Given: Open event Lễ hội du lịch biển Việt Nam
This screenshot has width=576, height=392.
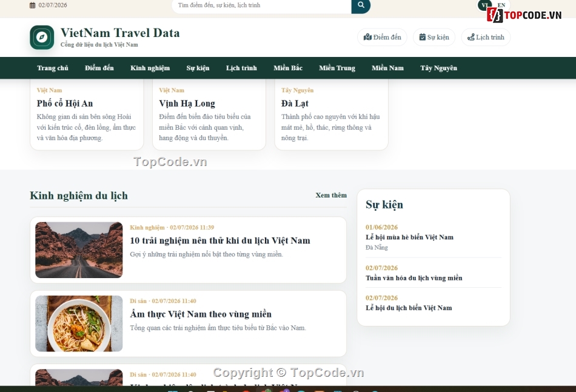Looking at the screenshot, I should 409,308.
